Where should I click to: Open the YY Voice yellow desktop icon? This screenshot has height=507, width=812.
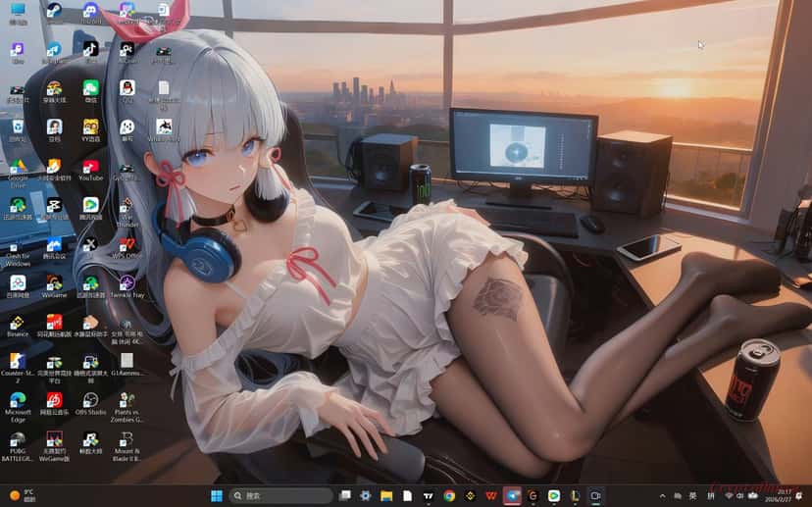pyautogui.click(x=90, y=130)
